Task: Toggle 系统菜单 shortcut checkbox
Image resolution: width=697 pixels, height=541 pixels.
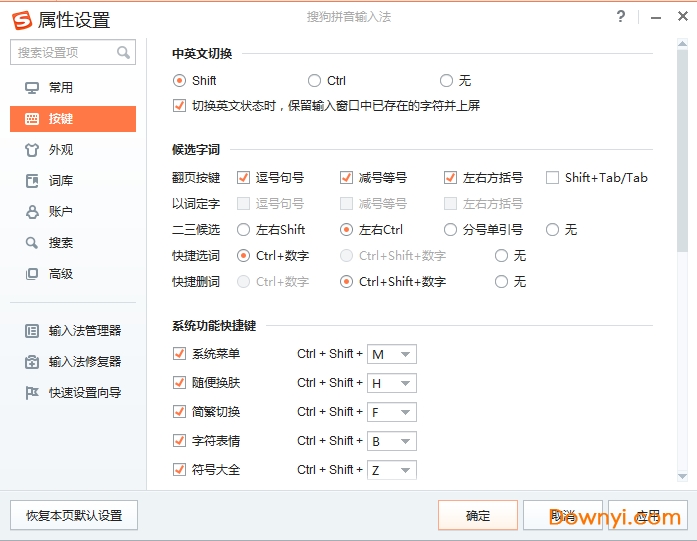Action: (x=180, y=354)
